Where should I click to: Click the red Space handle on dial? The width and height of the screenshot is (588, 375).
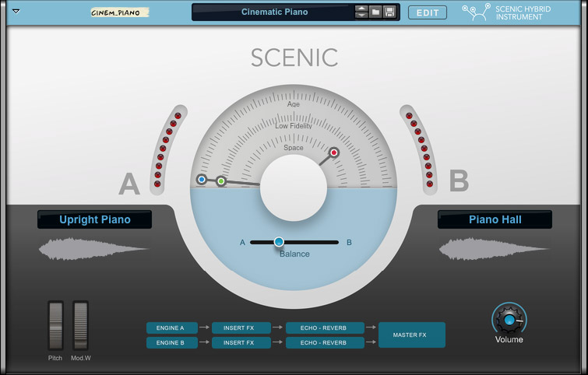click(x=334, y=152)
